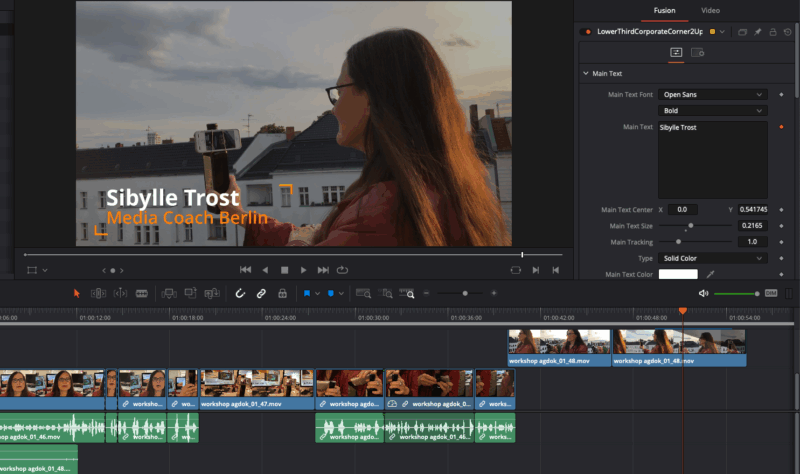The width and height of the screenshot is (800, 474).
Task: Open the Solid Color type dropdown
Action: click(x=712, y=258)
